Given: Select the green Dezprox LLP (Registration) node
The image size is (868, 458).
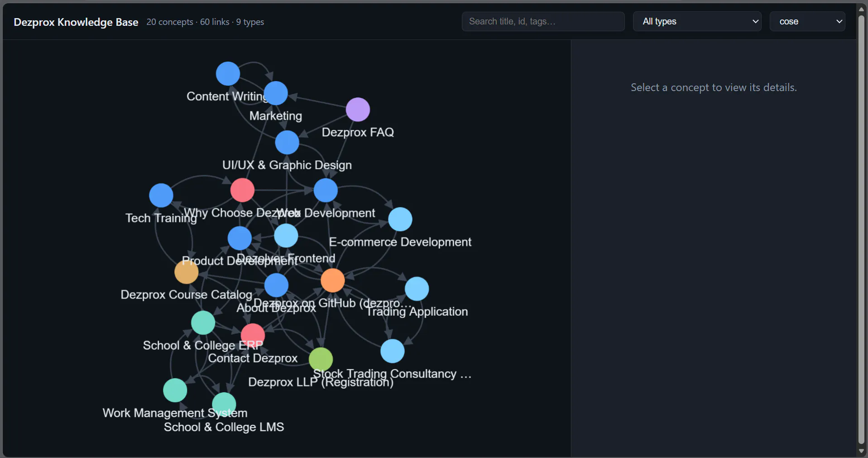Looking at the screenshot, I should (321, 360).
